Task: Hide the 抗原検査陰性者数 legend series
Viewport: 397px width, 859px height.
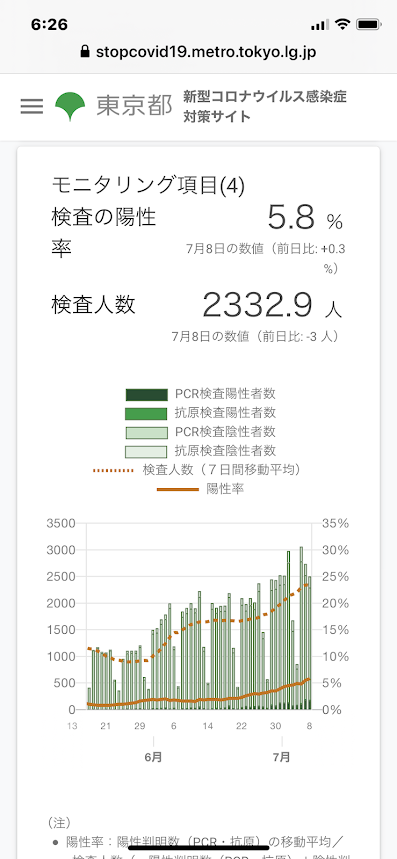Action: [x=200, y=451]
